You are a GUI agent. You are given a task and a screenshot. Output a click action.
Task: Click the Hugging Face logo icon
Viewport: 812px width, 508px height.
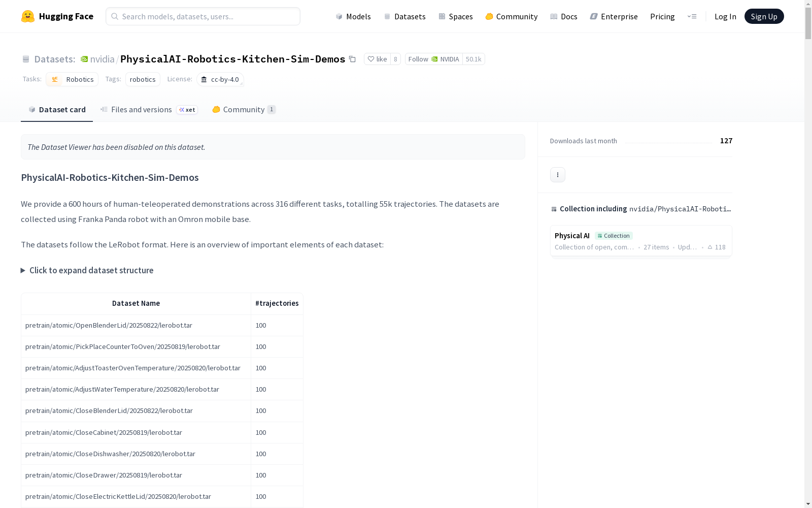pyautogui.click(x=28, y=16)
